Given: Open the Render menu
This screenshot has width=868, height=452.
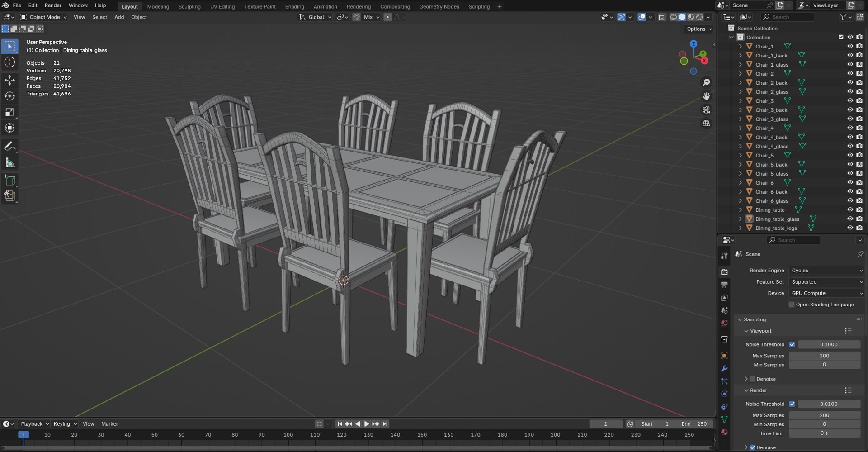Looking at the screenshot, I should pyautogui.click(x=53, y=5).
